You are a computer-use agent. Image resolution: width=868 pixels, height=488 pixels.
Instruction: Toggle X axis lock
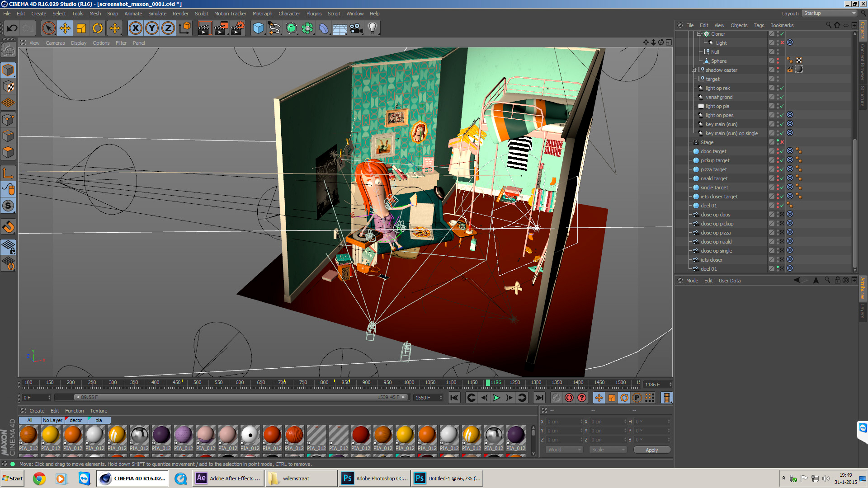click(135, 28)
